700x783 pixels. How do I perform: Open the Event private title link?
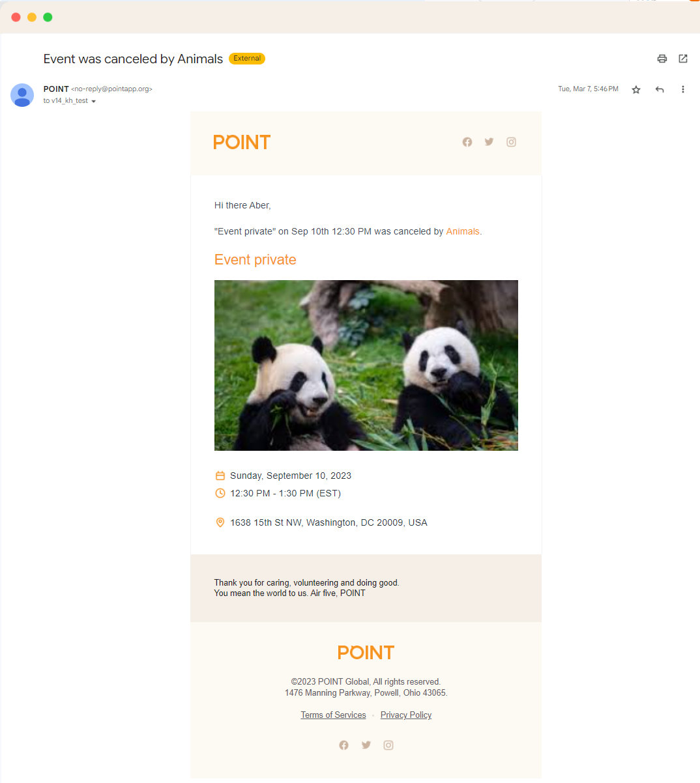(x=255, y=260)
